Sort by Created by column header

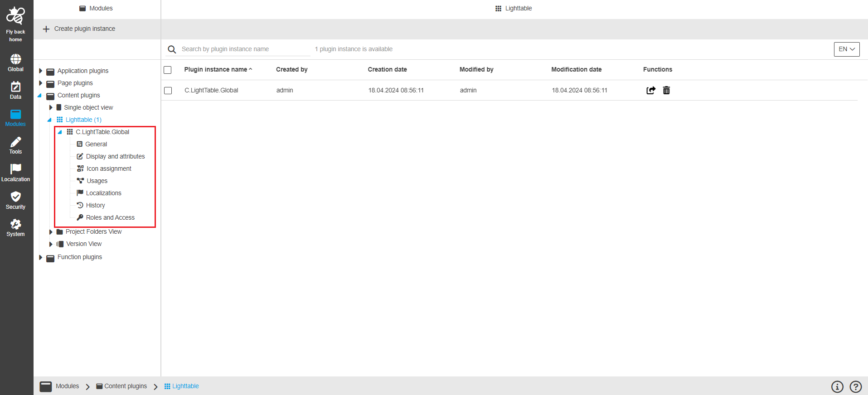[x=291, y=69]
